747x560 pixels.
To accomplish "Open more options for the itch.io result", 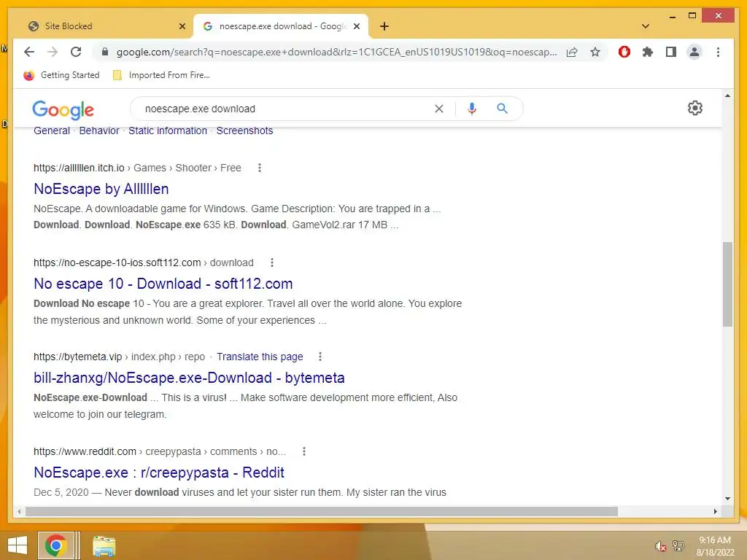I will click(x=260, y=168).
